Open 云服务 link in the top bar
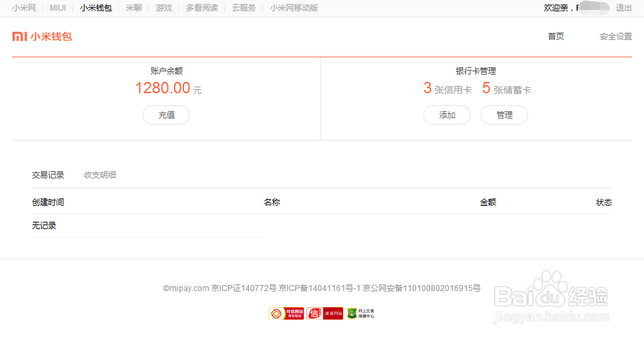This screenshot has height=339, width=644. (244, 8)
